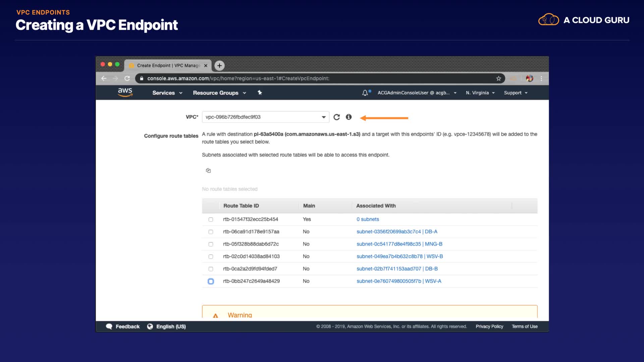The width and height of the screenshot is (644, 362).
Task: Click the VPC info icon
Action: pos(349,117)
